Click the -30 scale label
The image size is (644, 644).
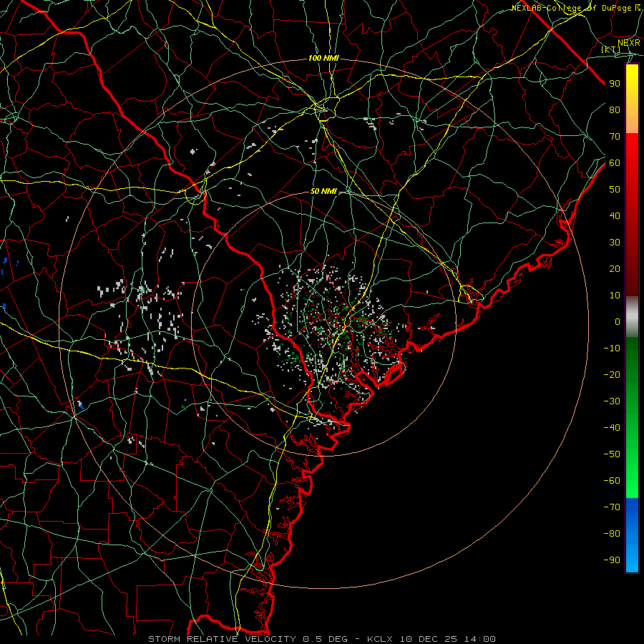point(612,401)
